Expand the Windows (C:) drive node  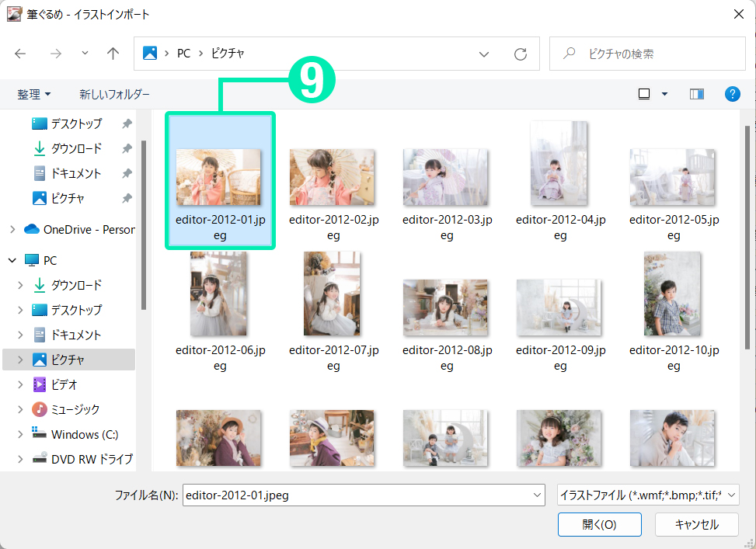coord(21,434)
